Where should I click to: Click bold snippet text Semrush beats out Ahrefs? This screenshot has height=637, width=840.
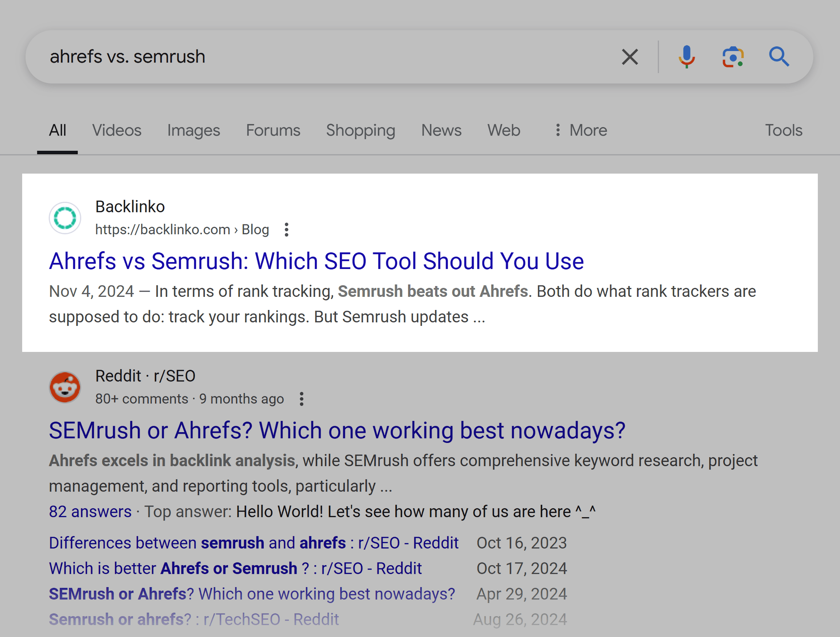pyautogui.click(x=433, y=291)
